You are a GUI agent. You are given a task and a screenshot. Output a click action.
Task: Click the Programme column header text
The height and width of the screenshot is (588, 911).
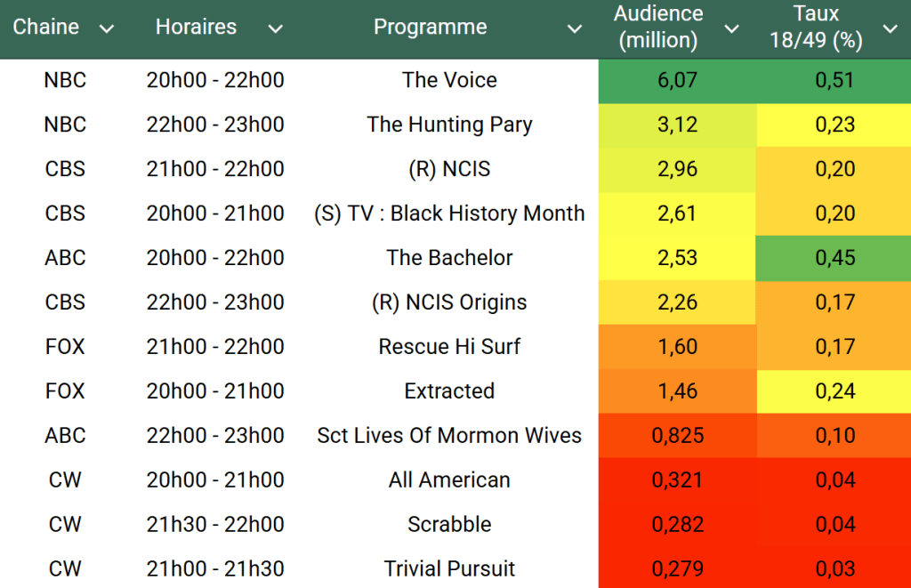click(x=430, y=27)
